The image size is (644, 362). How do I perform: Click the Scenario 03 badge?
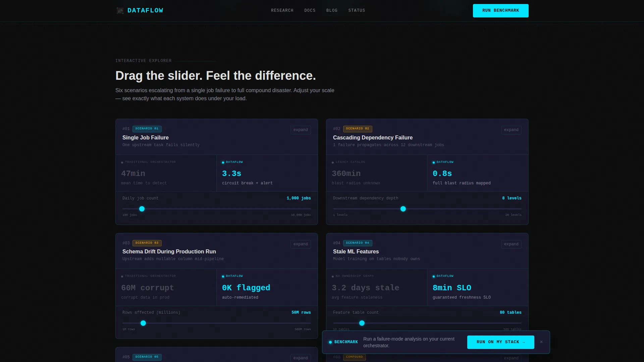[147, 243]
